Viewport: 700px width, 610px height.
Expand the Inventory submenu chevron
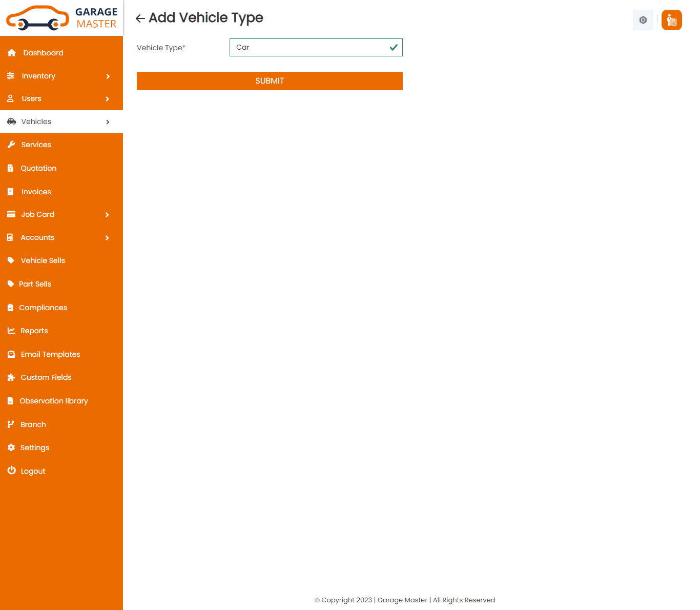pos(108,76)
